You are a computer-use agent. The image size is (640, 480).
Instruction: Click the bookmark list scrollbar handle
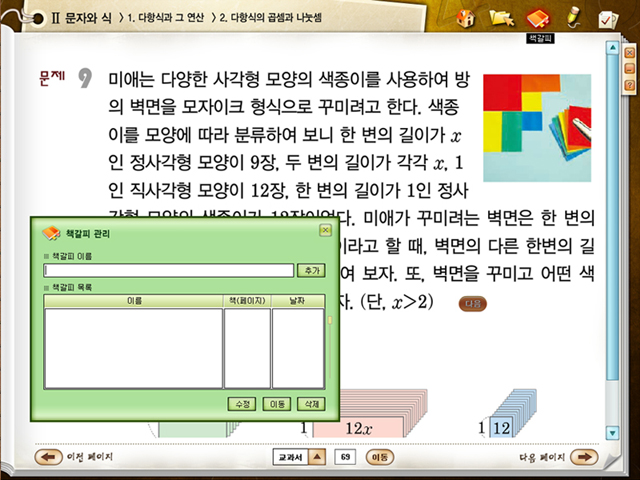click(331, 320)
